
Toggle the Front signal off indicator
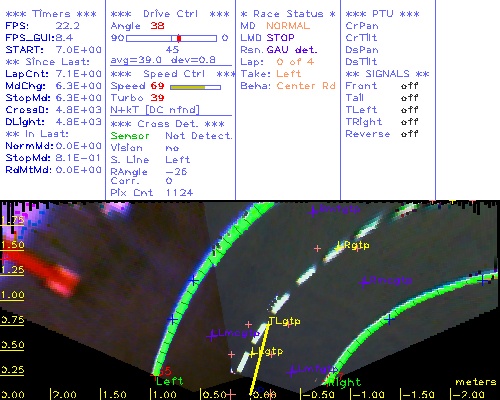(x=410, y=86)
